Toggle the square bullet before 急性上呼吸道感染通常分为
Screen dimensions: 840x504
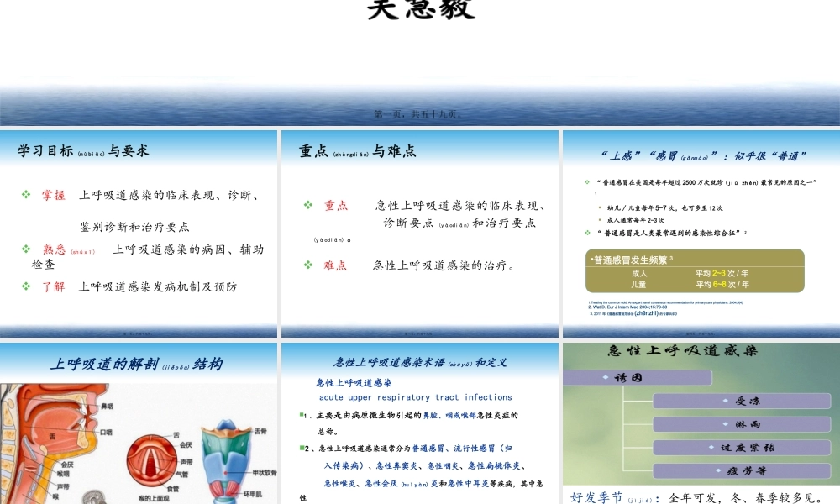[x=300, y=447]
